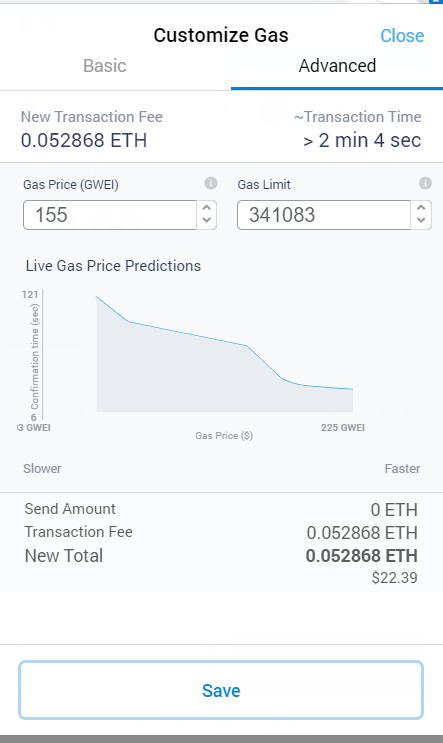443x743 pixels.
Task: Focus the Gas Price (GWEI) input field
Action: (110, 215)
